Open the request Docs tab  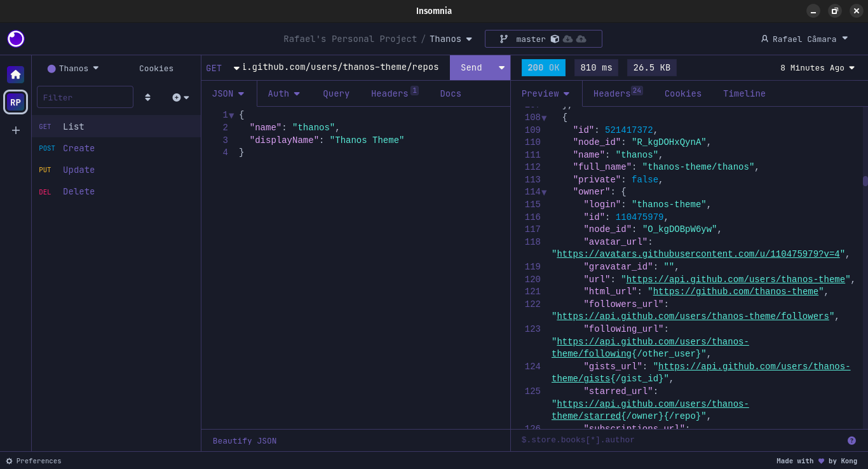(x=451, y=93)
